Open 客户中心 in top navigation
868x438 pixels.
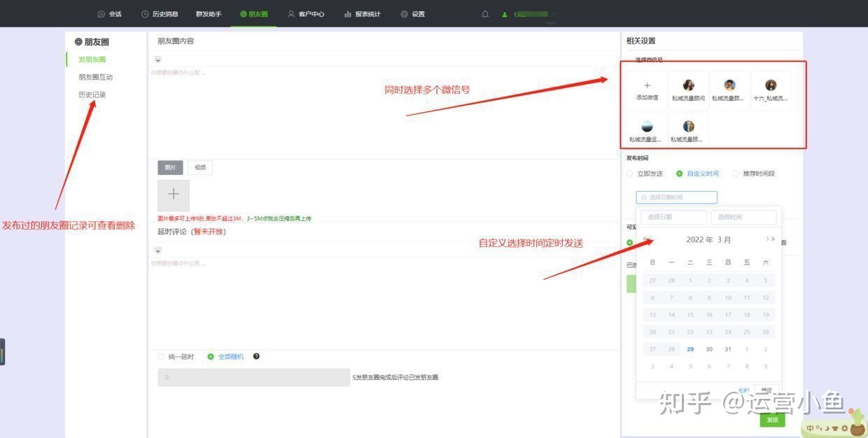coord(306,14)
